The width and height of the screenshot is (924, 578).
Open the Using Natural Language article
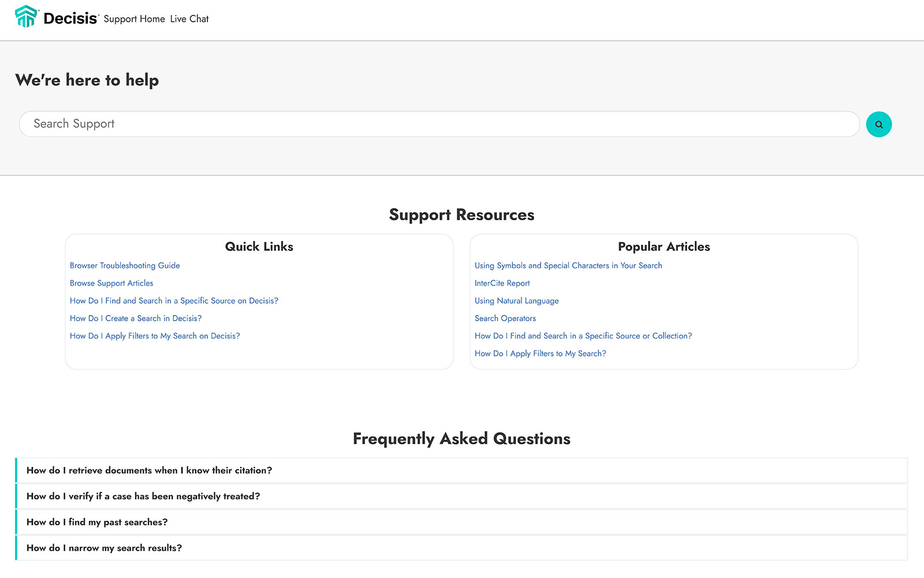(516, 301)
